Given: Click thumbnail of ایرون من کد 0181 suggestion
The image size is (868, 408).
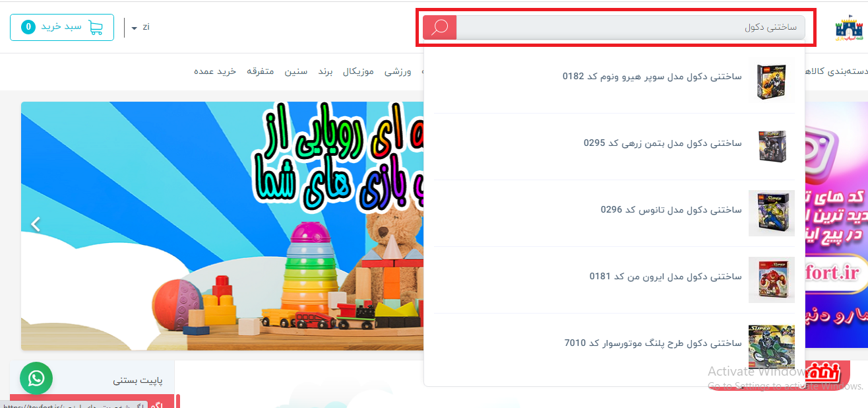Looking at the screenshot, I should (772, 280).
